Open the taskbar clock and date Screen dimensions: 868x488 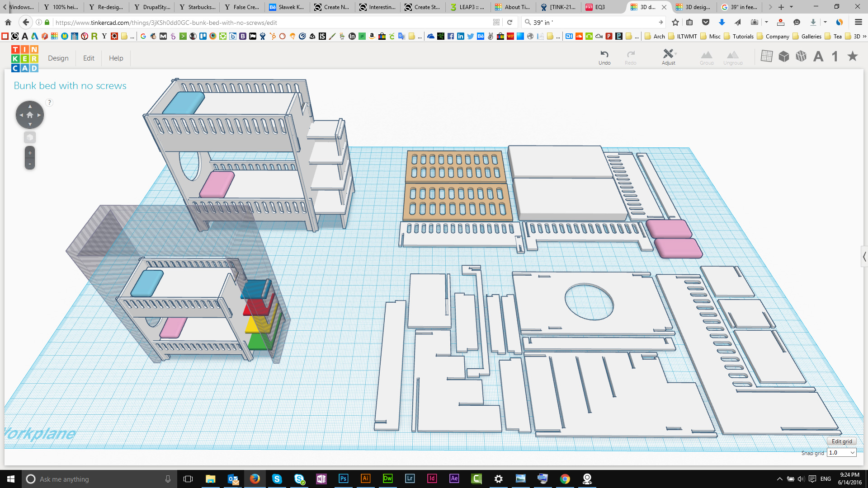pos(850,479)
